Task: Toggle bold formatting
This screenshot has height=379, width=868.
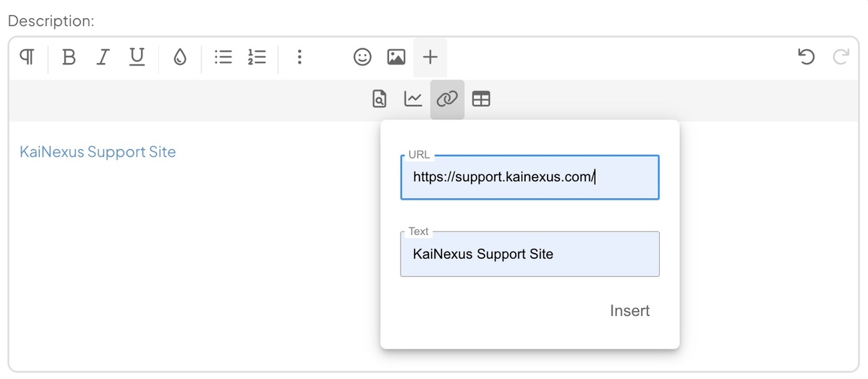Action: click(x=69, y=57)
